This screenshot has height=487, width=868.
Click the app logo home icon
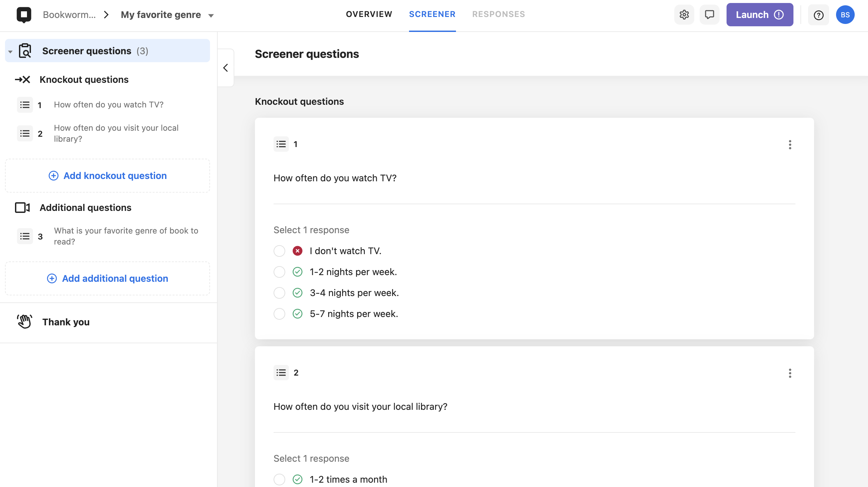pos(24,15)
